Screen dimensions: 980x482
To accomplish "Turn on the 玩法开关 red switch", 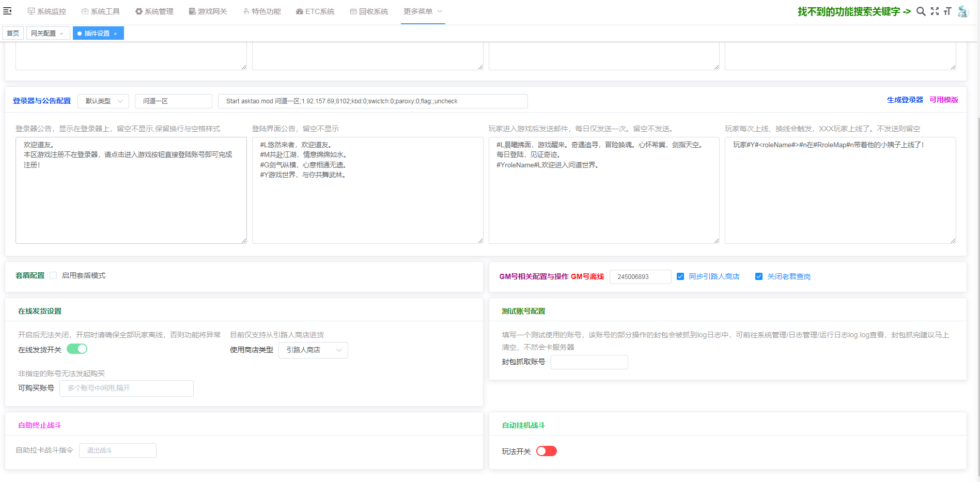I will pos(546,451).
